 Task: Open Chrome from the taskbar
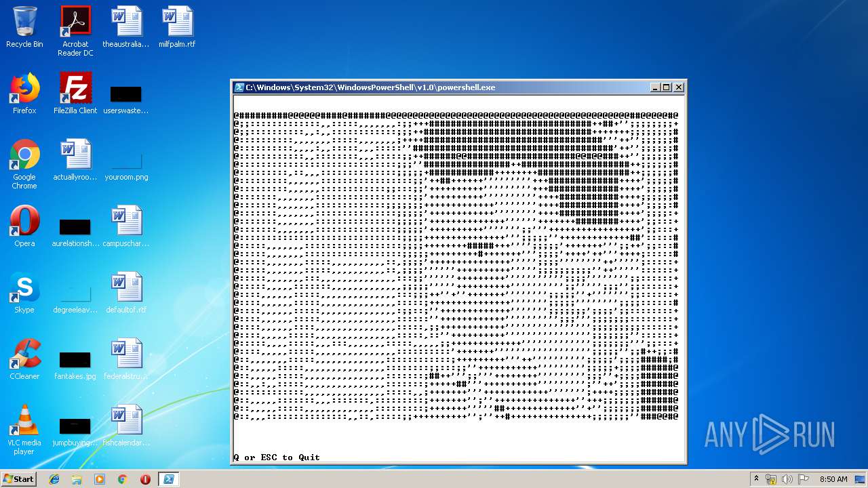tap(122, 479)
